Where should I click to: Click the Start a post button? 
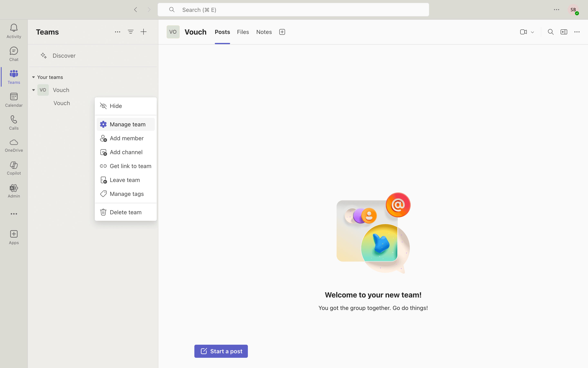(x=221, y=351)
